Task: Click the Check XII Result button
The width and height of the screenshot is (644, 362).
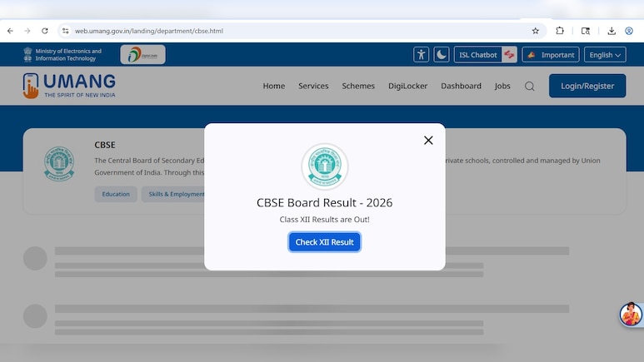Action: tap(324, 242)
